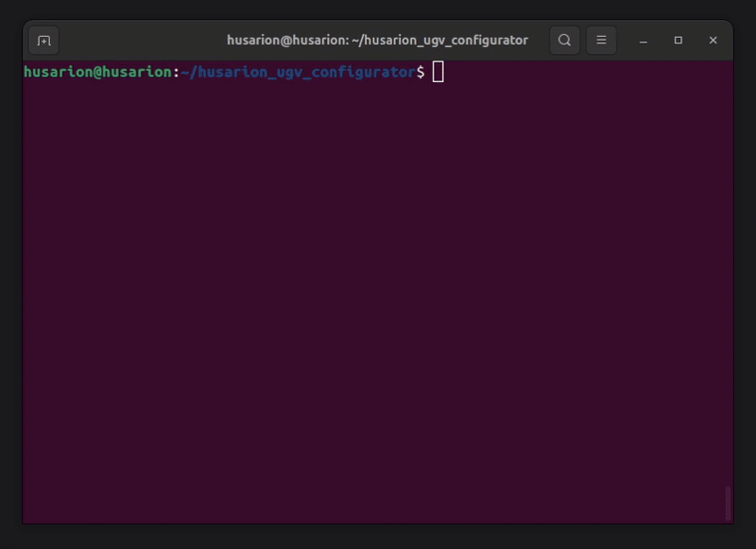
Task: Close the terminal window
Action: tap(713, 40)
